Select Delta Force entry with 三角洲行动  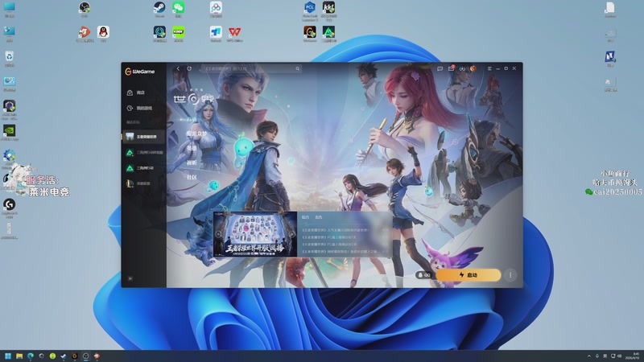(143, 168)
